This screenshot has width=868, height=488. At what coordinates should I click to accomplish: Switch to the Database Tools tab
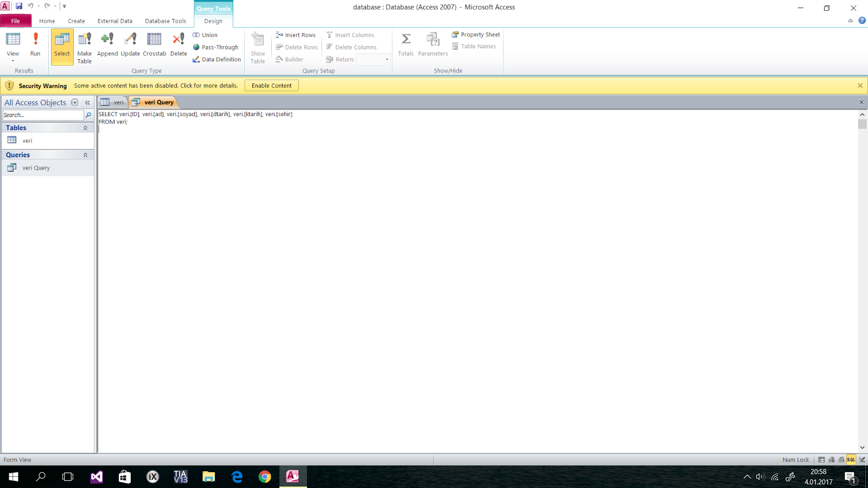click(x=165, y=21)
